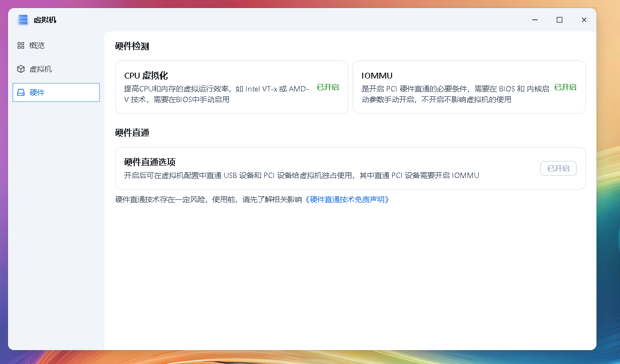Close the 虚拟机 window
Image resolution: width=620 pixels, height=364 pixels.
[x=584, y=20]
